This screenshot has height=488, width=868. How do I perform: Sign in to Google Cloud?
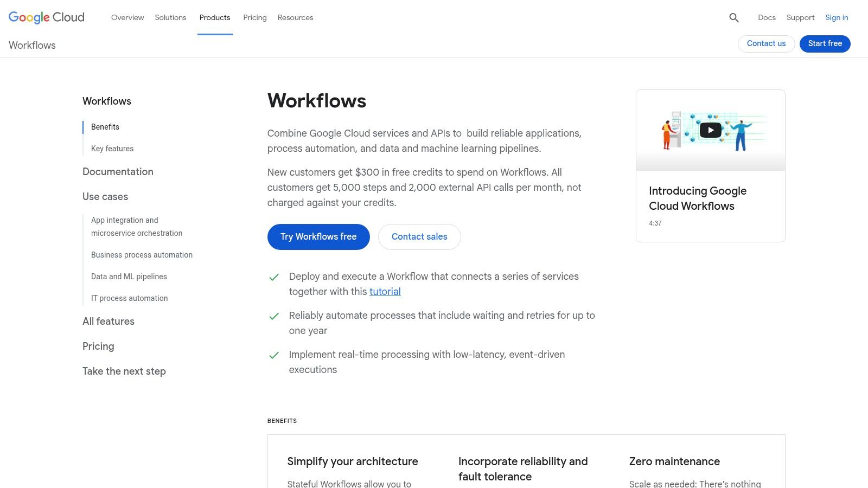837,17
